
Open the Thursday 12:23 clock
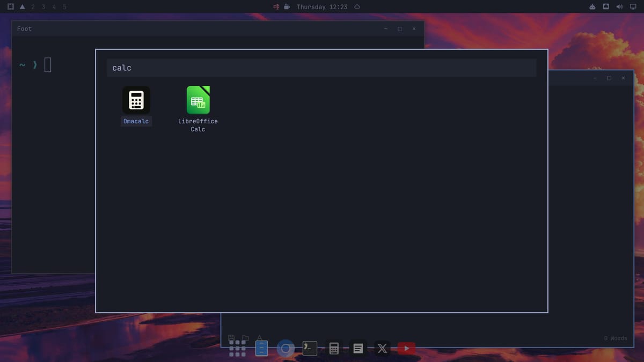tap(322, 7)
